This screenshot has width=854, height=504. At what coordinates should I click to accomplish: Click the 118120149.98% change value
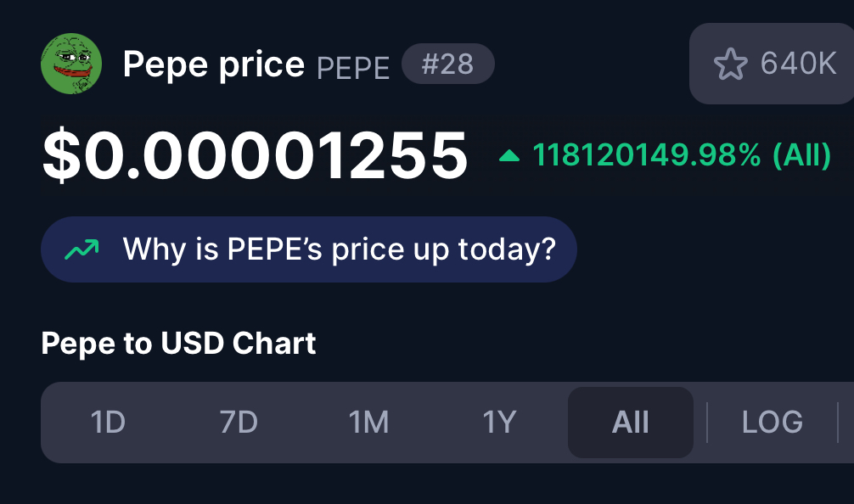(x=647, y=155)
